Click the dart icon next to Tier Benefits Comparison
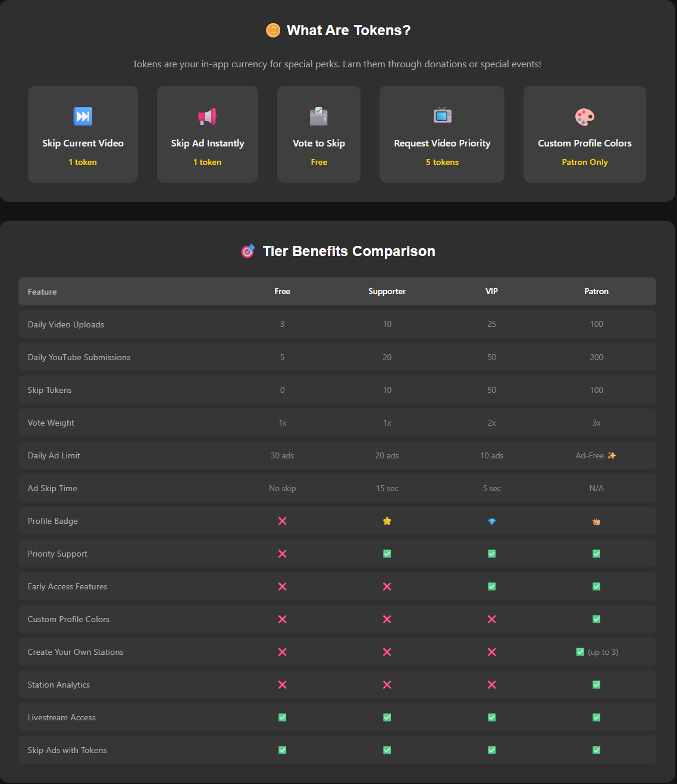 [248, 251]
